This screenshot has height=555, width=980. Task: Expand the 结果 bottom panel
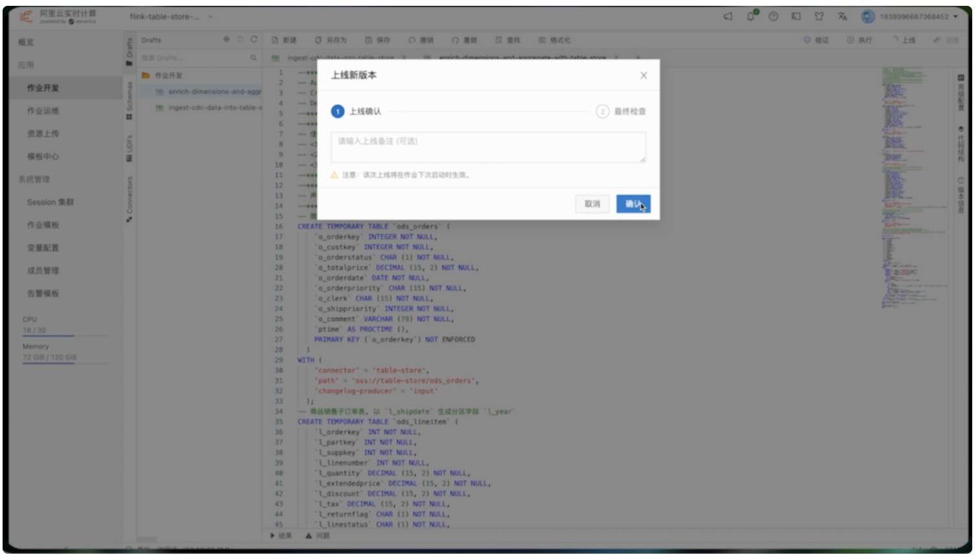(x=281, y=536)
